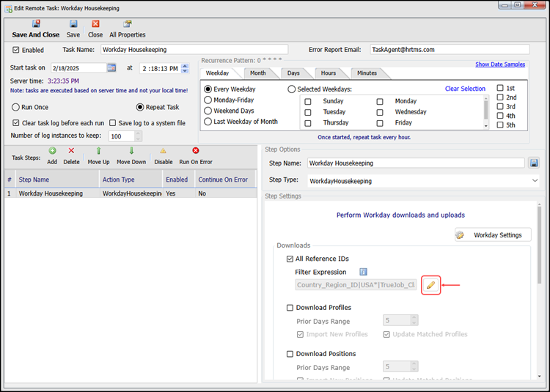Check the 1st occurrence checkbox

[500, 88]
